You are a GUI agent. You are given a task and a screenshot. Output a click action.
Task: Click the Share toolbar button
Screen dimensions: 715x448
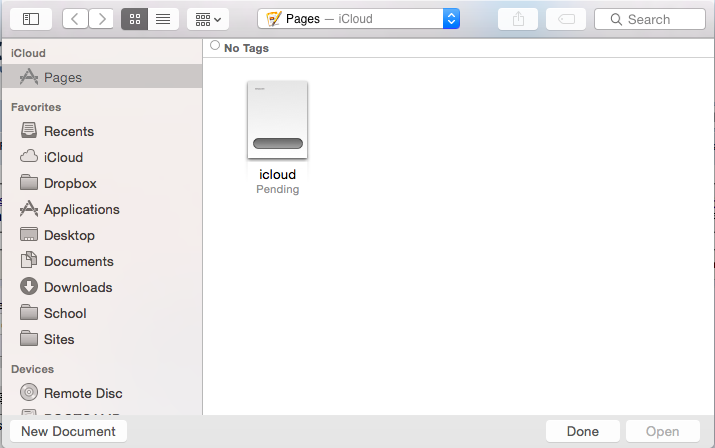tap(518, 19)
